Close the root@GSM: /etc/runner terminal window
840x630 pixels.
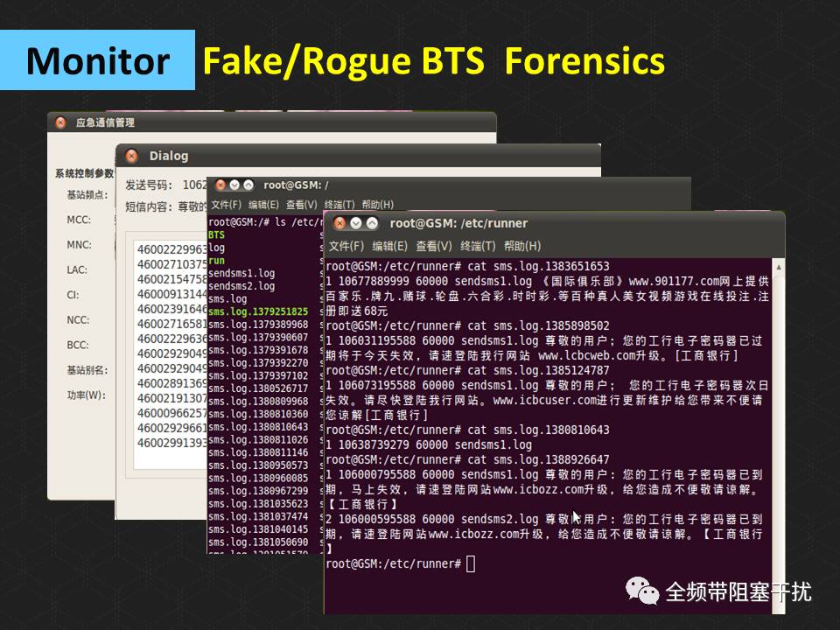click(339, 223)
